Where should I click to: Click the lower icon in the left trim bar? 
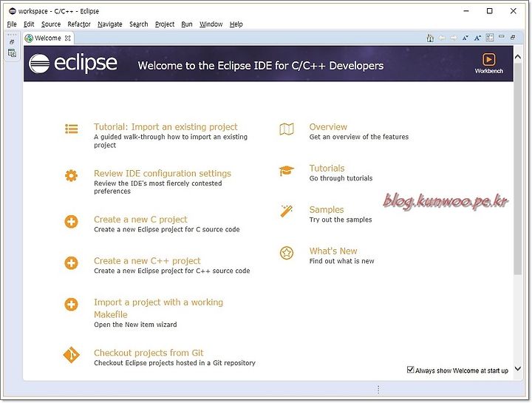(12, 53)
